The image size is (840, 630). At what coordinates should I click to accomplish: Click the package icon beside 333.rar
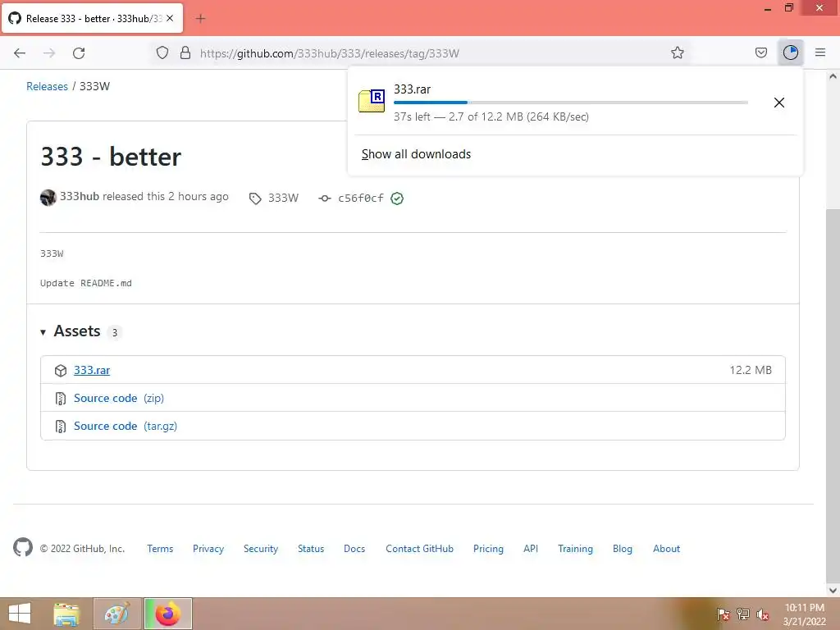(61, 371)
